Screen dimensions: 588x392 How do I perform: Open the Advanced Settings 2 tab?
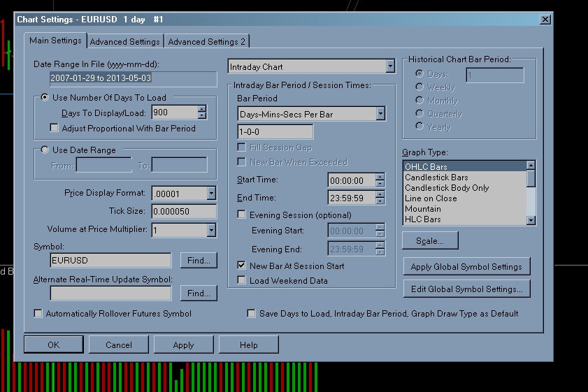coord(206,42)
